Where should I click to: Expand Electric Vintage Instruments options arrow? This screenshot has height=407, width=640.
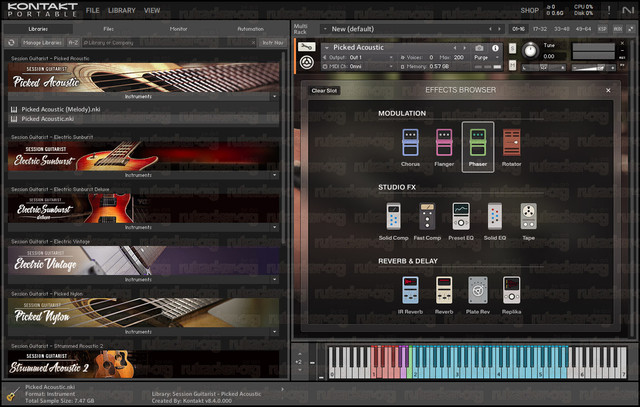pos(274,280)
